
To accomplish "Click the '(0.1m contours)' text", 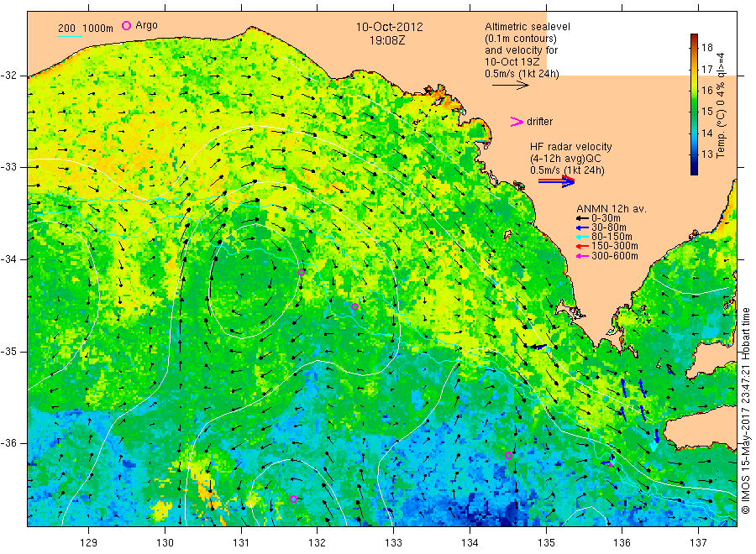I will 521,39.
